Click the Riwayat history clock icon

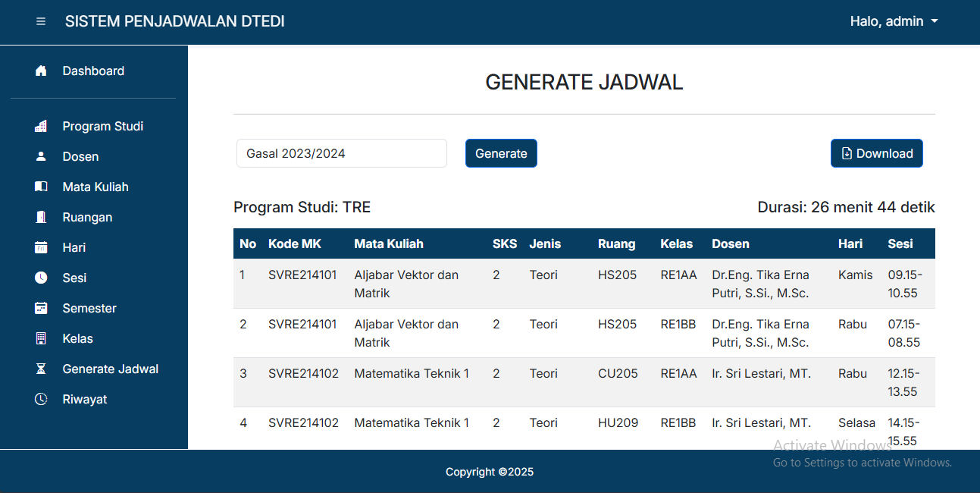pyautogui.click(x=41, y=400)
